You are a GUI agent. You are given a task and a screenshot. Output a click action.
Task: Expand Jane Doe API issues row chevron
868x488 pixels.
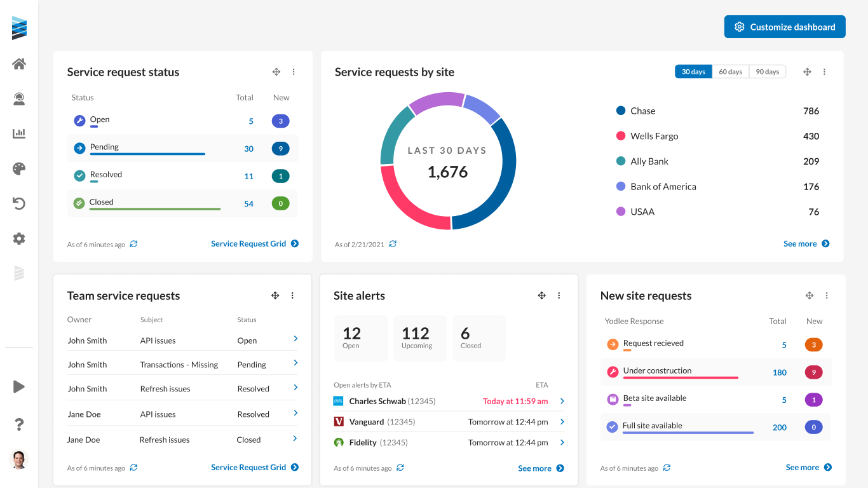pos(295,413)
